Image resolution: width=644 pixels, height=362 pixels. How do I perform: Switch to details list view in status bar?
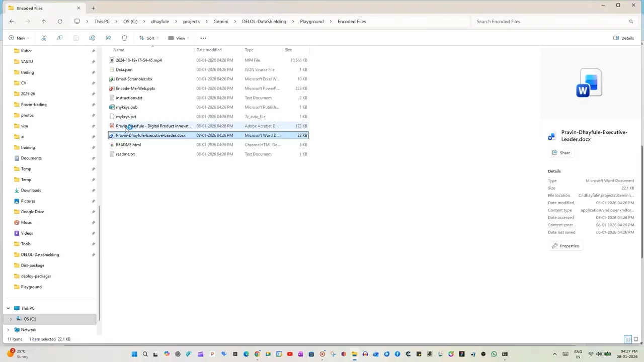pyautogui.click(x=628, y=339)
